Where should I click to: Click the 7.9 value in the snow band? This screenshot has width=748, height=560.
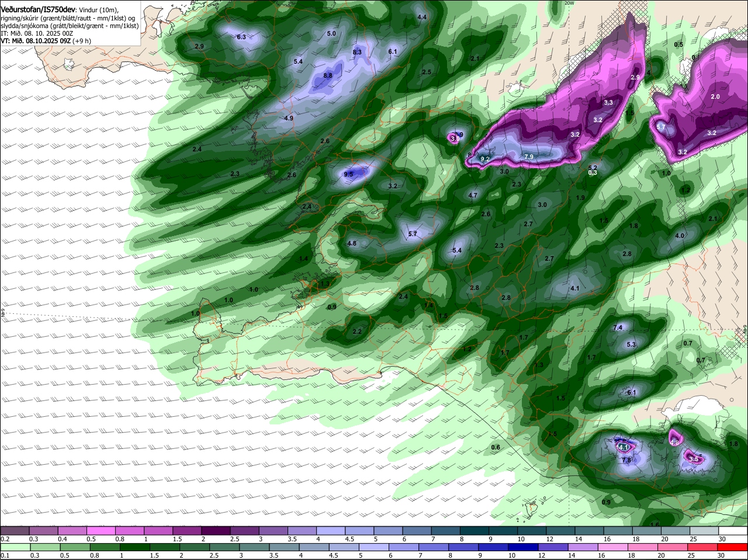[529, 157]
